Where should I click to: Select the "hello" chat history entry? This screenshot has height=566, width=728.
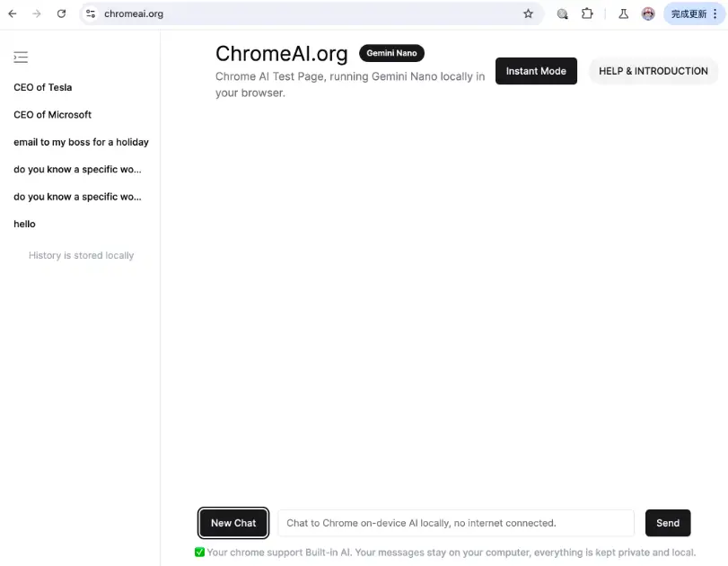[x=24, y=224]
